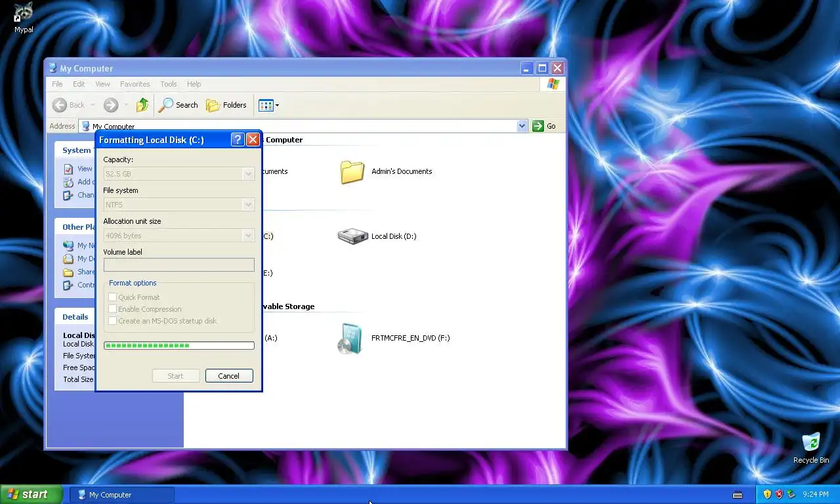Click the System Tasks panel header
Viewport: 840px width, 504px height.
point(75,150)
